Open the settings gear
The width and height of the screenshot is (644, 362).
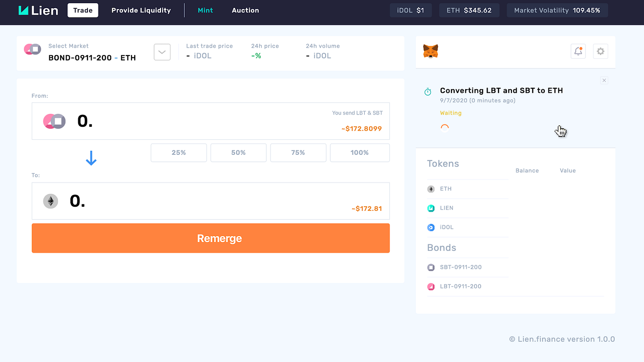coord(600,51)
